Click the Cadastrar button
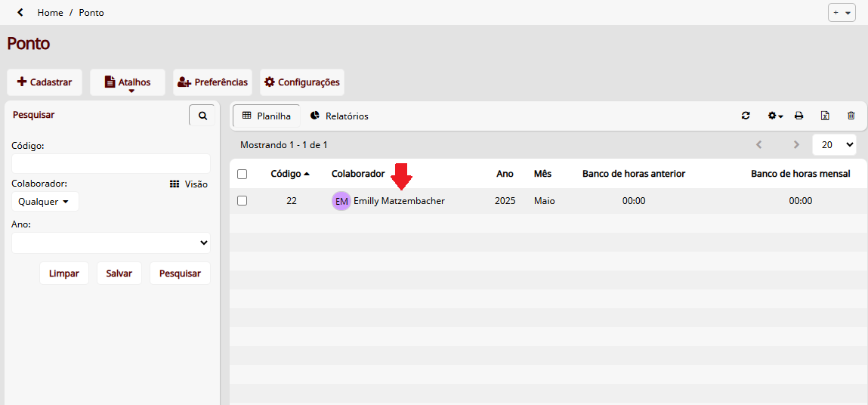Viewport: 868px width, 405px height. click(45, 82)
